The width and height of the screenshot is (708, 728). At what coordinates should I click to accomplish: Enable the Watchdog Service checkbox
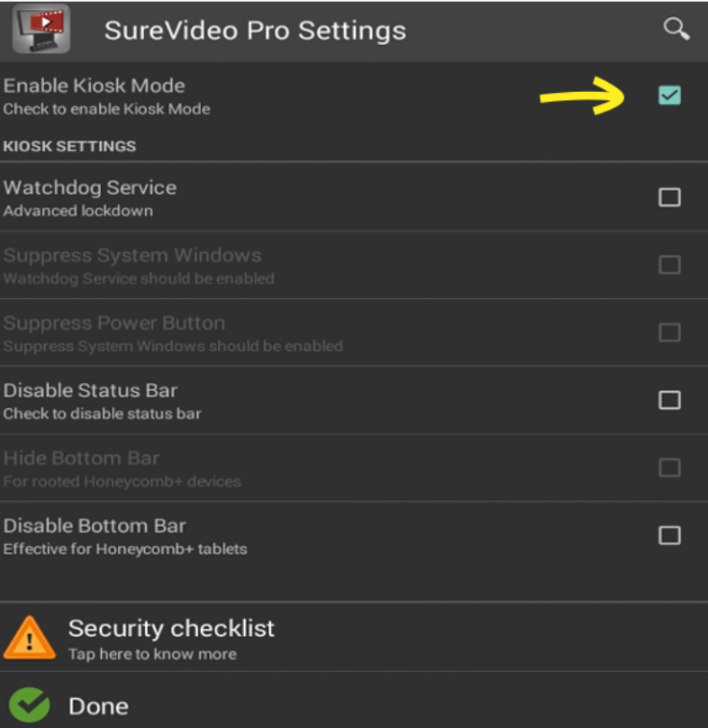[x=669, y=197]
